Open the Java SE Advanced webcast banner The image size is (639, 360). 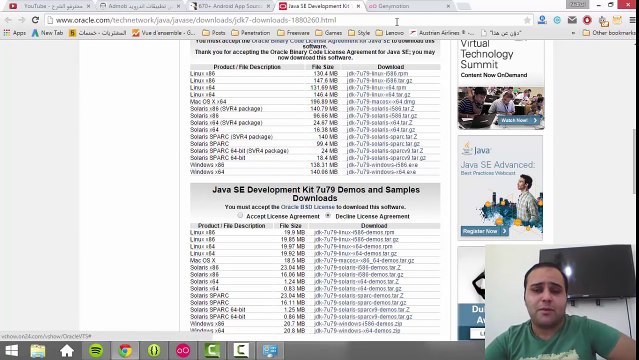[500, 188]
